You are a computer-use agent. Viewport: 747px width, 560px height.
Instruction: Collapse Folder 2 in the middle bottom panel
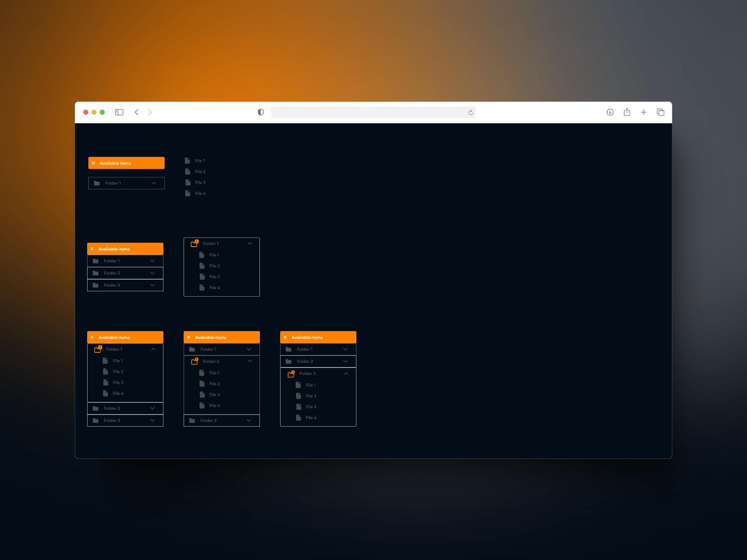click(x=249, y=361)
